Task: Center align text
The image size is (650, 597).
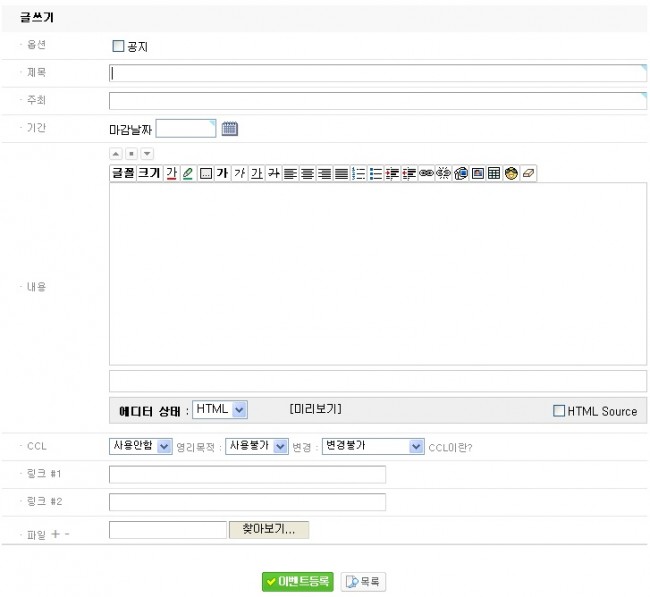Action: [307, 173]
